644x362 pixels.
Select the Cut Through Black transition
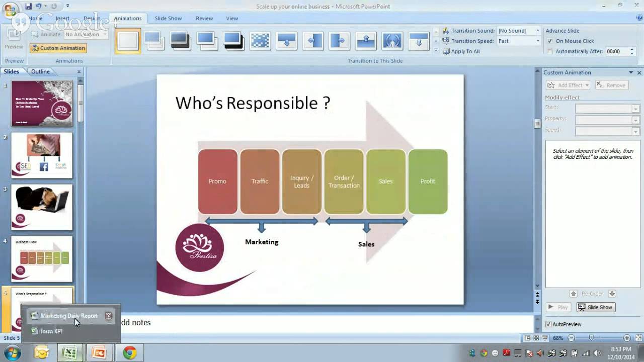233,41
